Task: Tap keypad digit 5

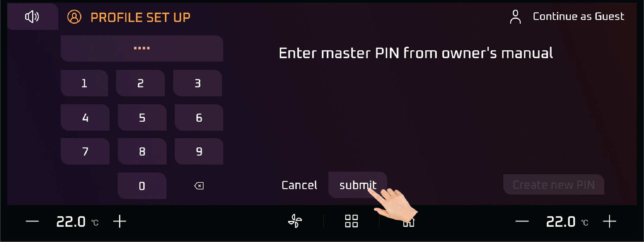Action: pos(142,117)
